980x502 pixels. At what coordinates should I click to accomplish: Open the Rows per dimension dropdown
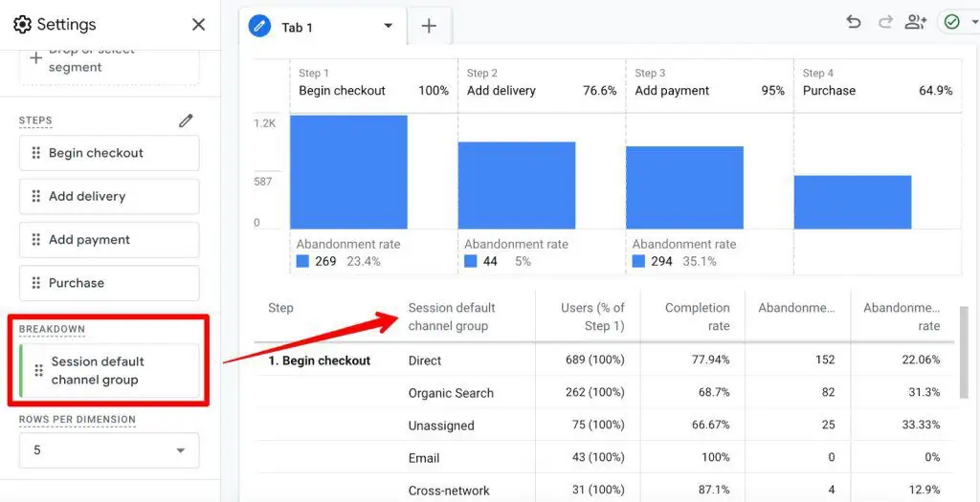click(x=109, y=450)
